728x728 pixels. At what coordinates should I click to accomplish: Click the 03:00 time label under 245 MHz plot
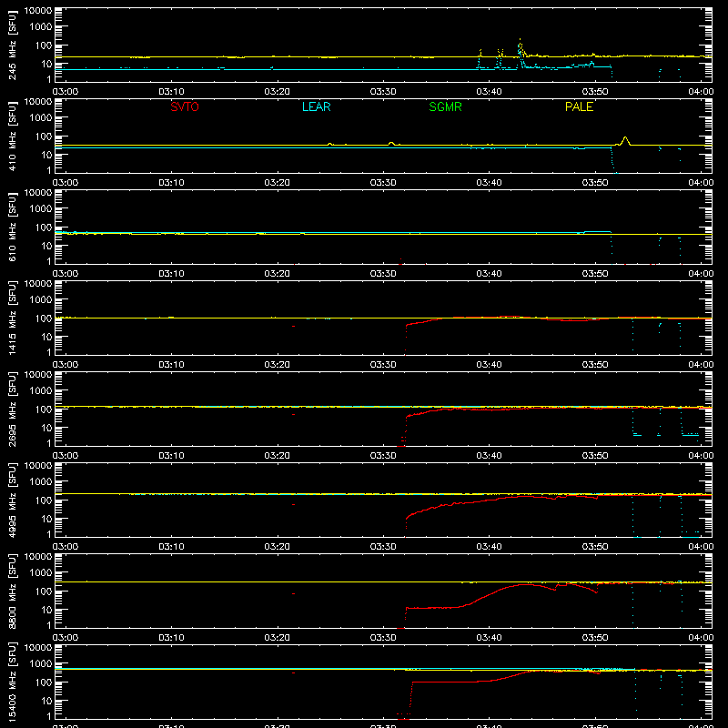point(65,92)
